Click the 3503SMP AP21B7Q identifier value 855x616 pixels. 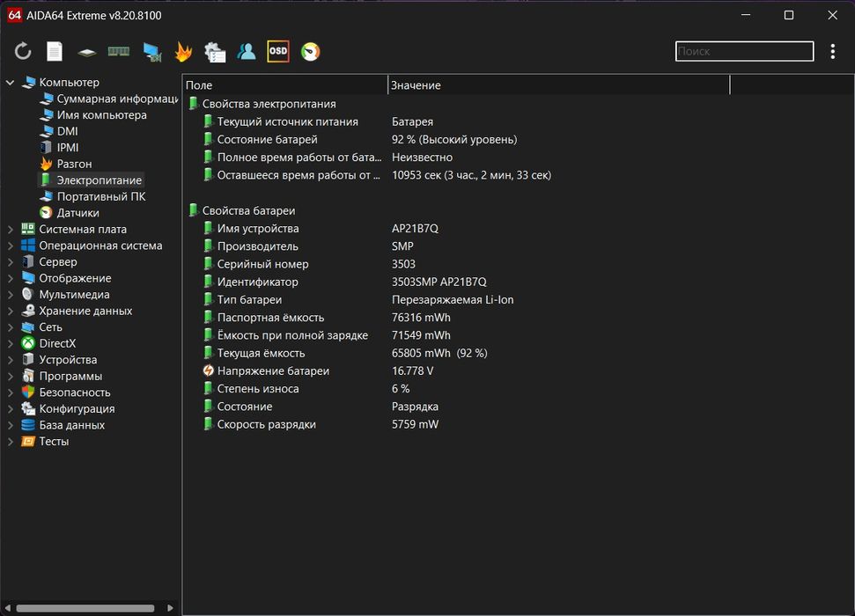(439, 282)
